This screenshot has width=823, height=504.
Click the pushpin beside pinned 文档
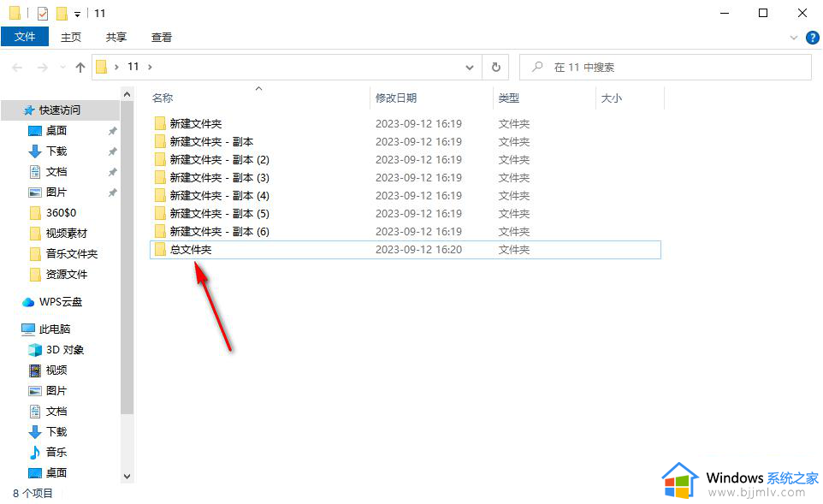(112, 172)
